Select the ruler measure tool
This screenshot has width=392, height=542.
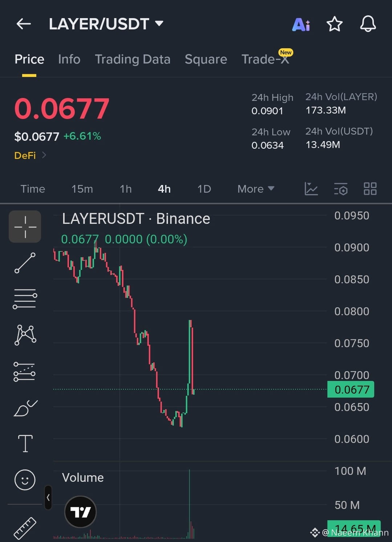[x=25, y=528]
